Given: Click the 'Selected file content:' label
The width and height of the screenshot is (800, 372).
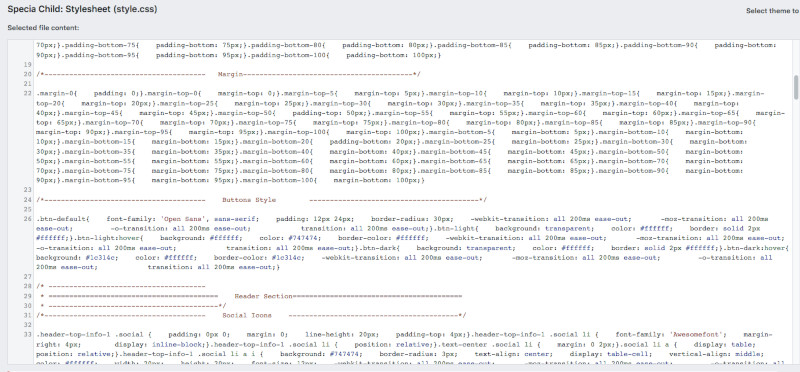Looking at the screenshot, I should tap(43, 28).
